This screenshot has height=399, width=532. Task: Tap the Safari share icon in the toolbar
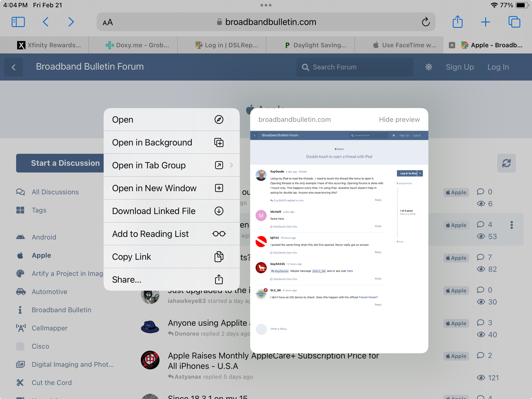coord(458,22)
